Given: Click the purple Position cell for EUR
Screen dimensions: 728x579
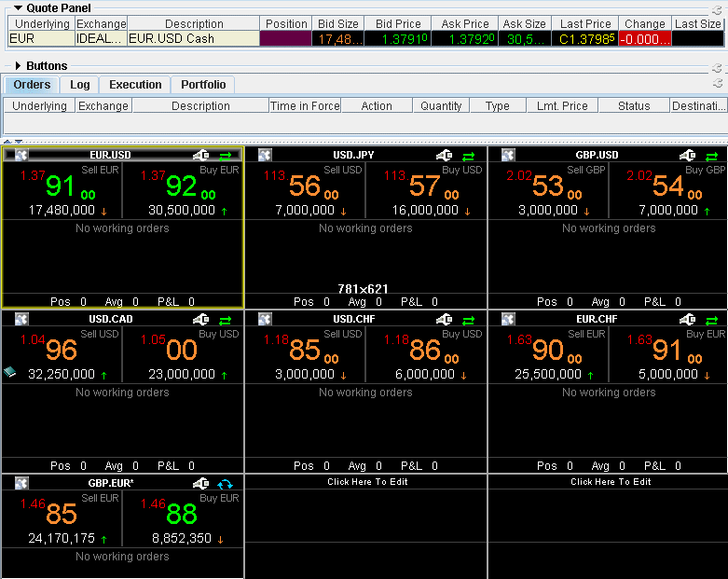Looking at the screenshot, I should [285, 38].
